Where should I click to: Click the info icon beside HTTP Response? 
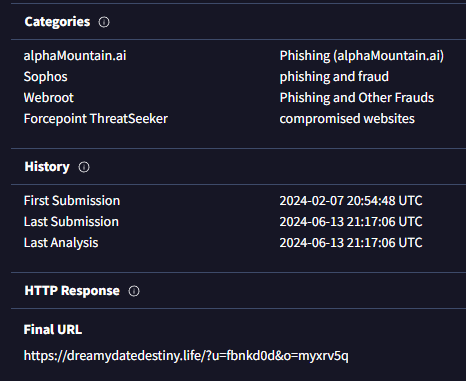click(134, 291)
